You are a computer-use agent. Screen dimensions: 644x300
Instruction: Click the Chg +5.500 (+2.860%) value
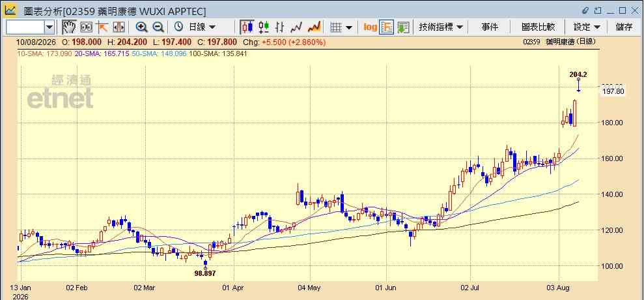[284, 42]
